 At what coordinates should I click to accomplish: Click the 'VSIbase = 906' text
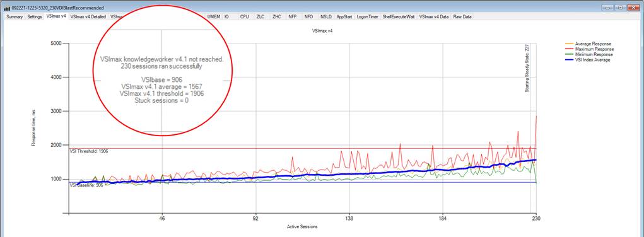(161, 80)
